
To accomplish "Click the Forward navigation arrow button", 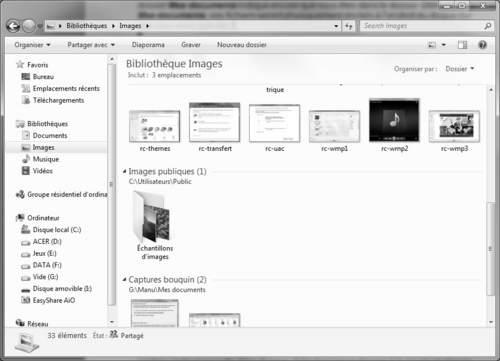I will coord(29,26).
